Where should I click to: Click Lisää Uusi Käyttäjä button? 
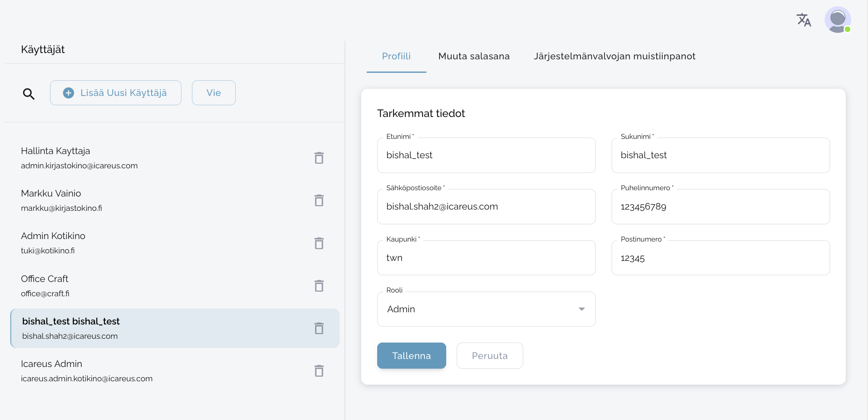coord(116,93)
